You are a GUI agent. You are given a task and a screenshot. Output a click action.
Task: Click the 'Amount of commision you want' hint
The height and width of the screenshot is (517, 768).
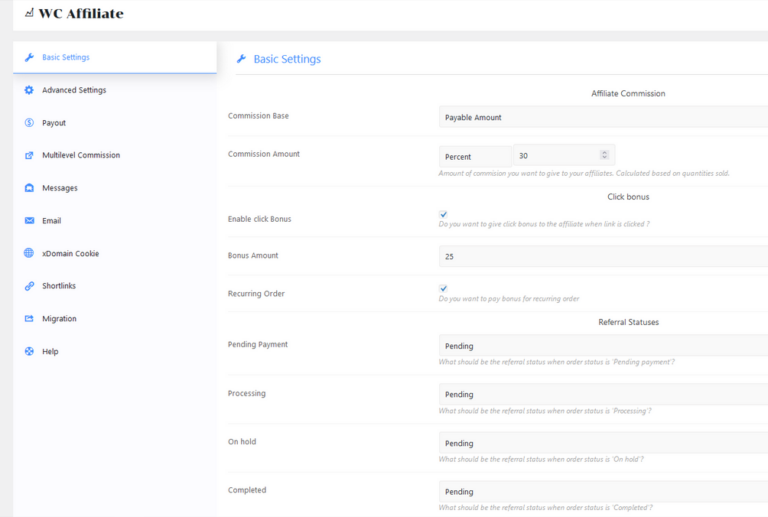tap(584, 173)
